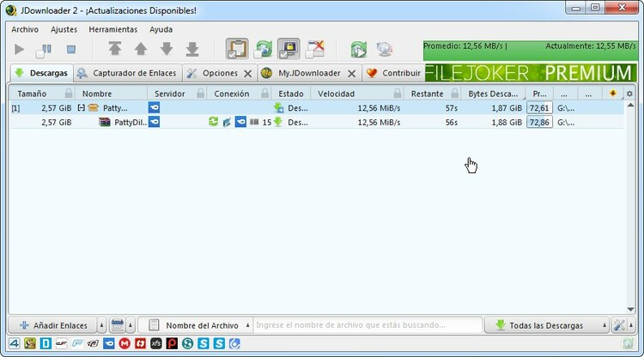Click the green speed graph Promedio panel
The width and height of the screenshot is (644, 357).
tap(530, 50)
